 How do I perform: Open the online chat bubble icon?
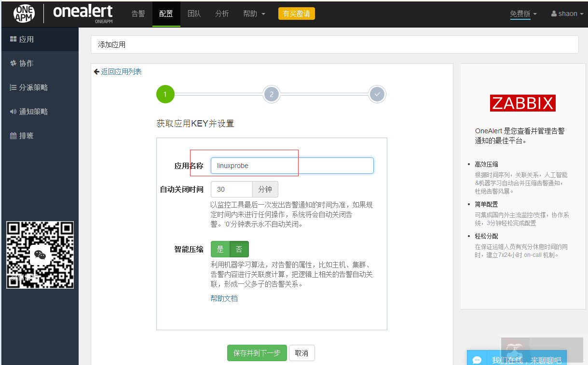tap(477, 359)
